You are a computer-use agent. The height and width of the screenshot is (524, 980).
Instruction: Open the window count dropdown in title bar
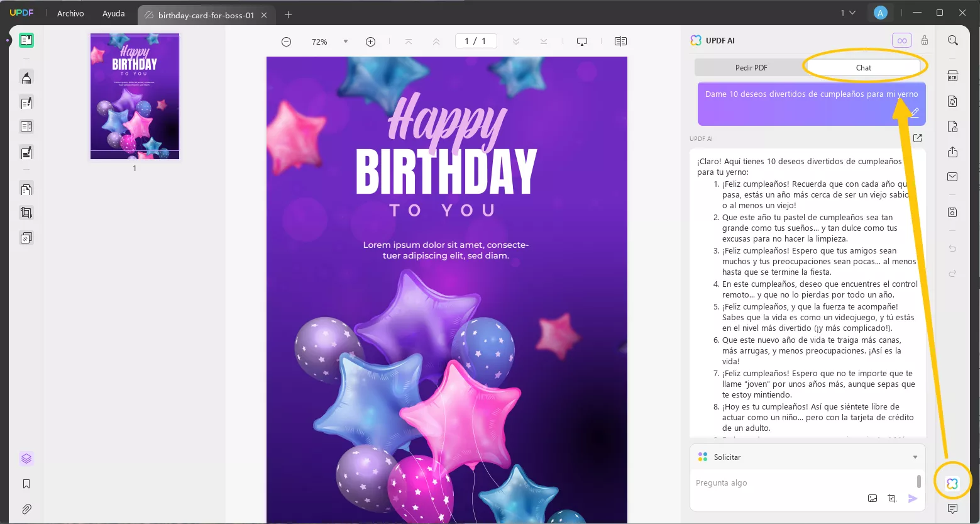(x=848, y=13)
